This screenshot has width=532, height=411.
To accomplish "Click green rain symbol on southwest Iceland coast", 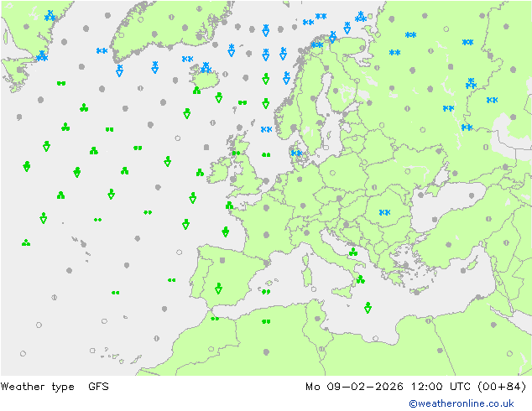I will [196, 91].
